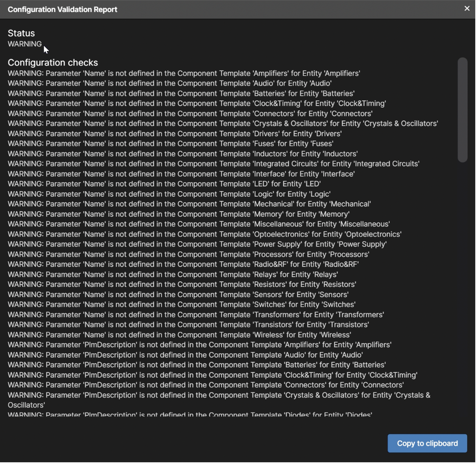Click the 'Name' warning for Entity 'LED'
Screen dimensions: 476x463
click(x=165, y=184)
